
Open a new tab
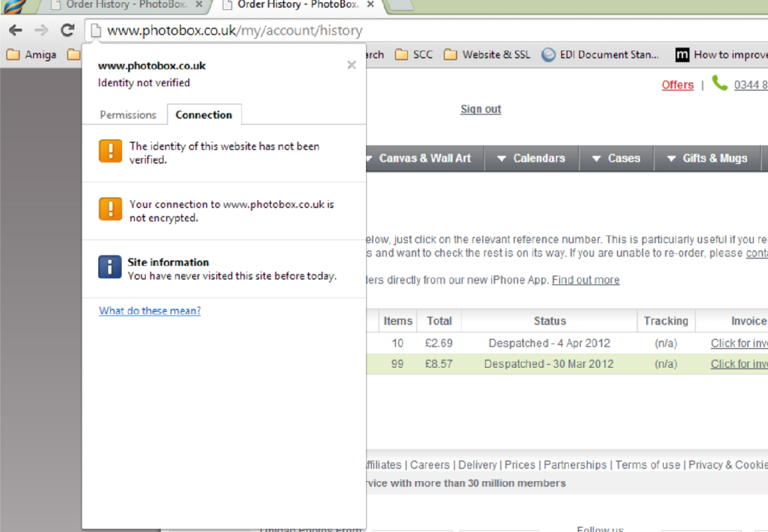401,5
